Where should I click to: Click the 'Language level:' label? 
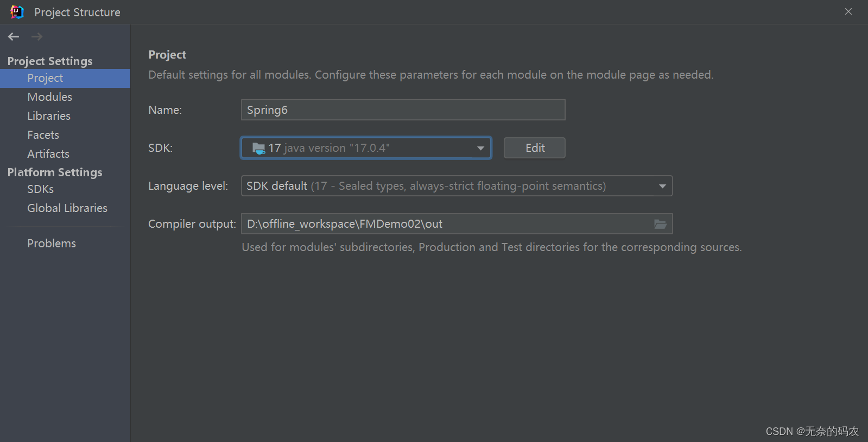(x=188, y=186)
